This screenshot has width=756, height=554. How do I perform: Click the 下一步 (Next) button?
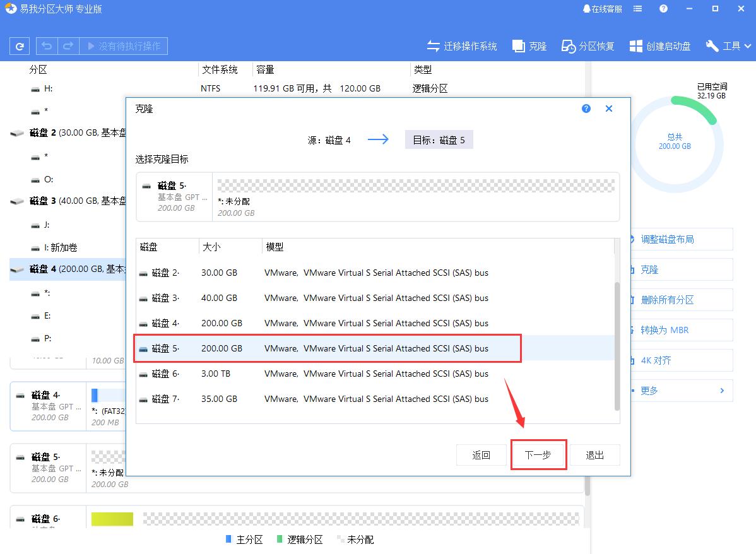(538, 454)
